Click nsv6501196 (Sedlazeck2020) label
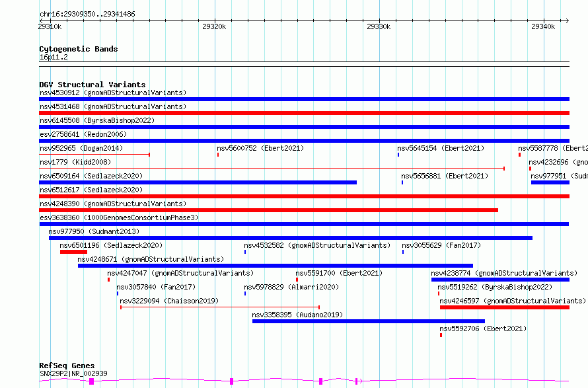 click(111, 245)
